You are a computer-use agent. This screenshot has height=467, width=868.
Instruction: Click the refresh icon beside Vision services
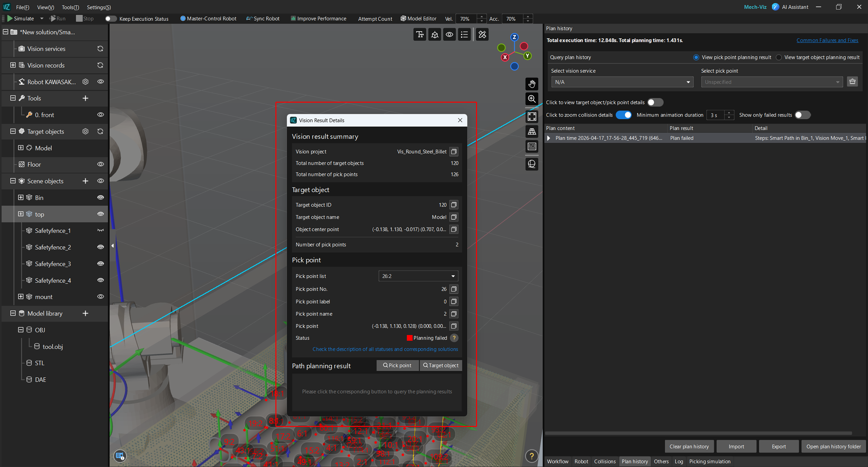pos(100,49)
